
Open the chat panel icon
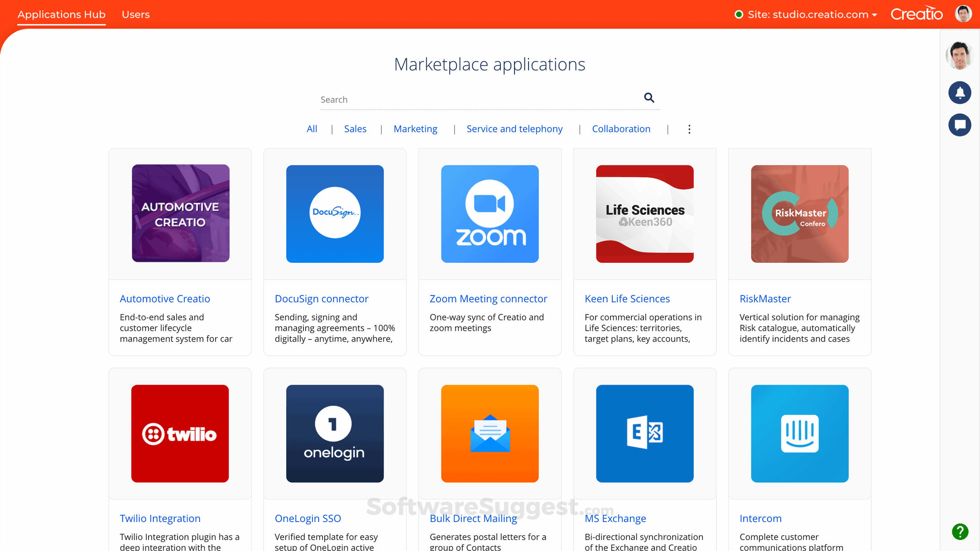(x=960, y=125)
